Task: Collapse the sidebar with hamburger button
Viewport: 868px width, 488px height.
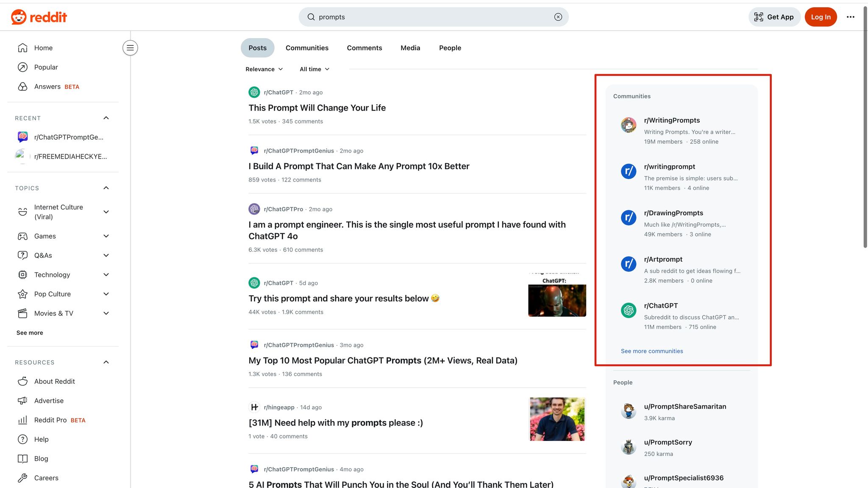Action: coord(130,48)
